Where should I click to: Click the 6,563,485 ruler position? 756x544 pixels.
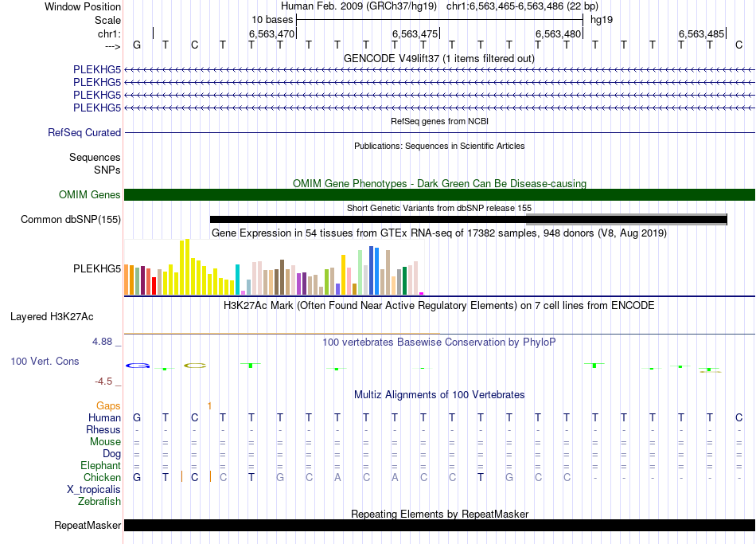point(701,33)
